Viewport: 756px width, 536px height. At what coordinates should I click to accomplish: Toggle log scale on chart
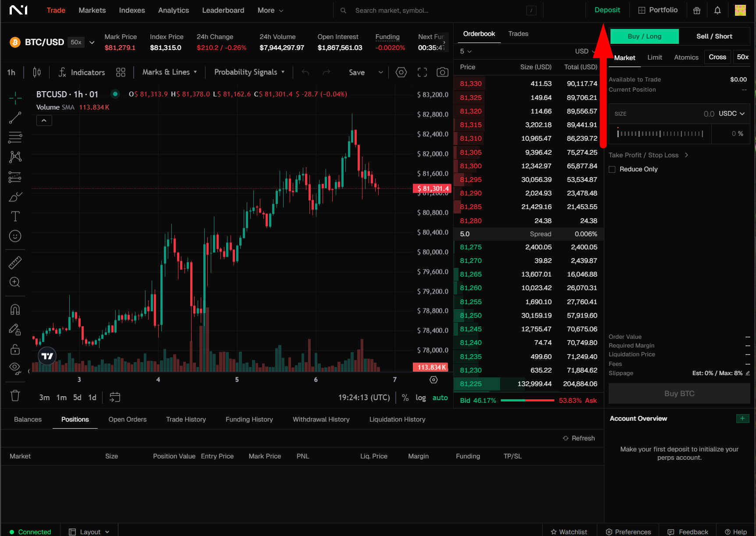[420, 398]
